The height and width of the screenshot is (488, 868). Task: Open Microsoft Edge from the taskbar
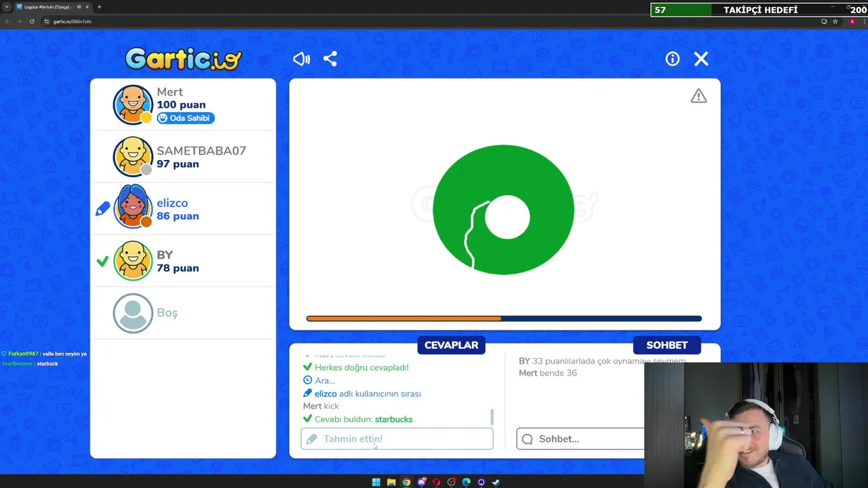pyautogui.click(x=466, y=482)
